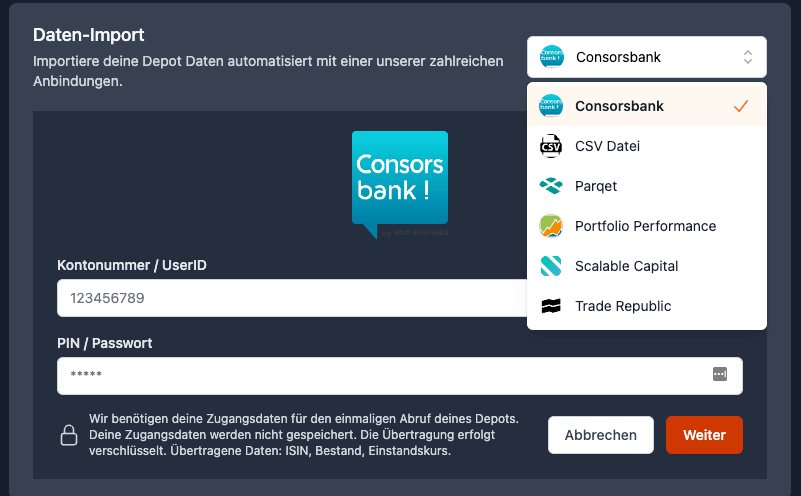Focus the Kontonummer / UserID input field
Image resolution: width=801 pixels, height=496 pixels.
pos(292,298)
